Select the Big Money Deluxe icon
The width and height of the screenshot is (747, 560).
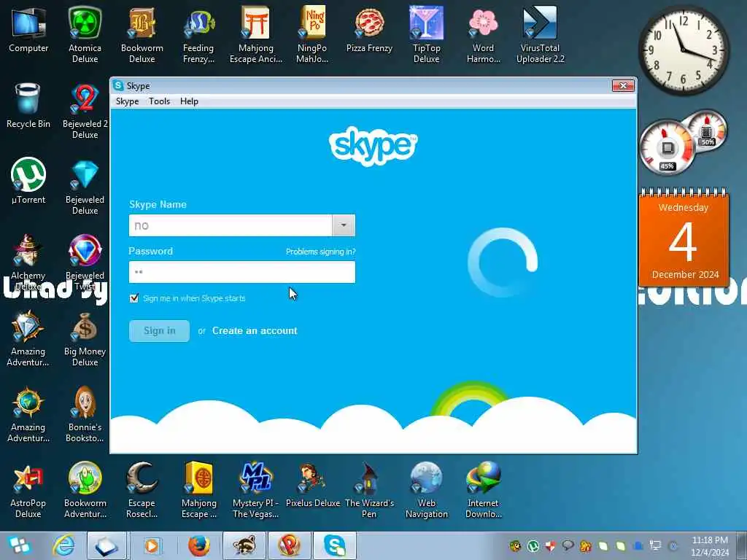[x=85, y=338]
